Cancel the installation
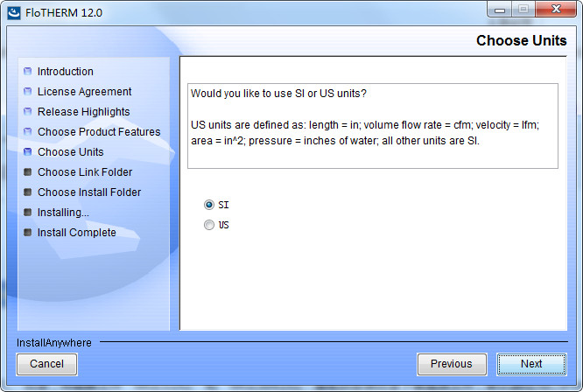 click(46, 364)
